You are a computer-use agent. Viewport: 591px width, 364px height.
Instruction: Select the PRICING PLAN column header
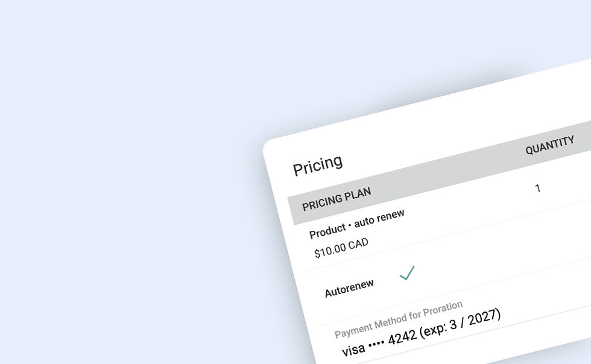tap(337, 198)
